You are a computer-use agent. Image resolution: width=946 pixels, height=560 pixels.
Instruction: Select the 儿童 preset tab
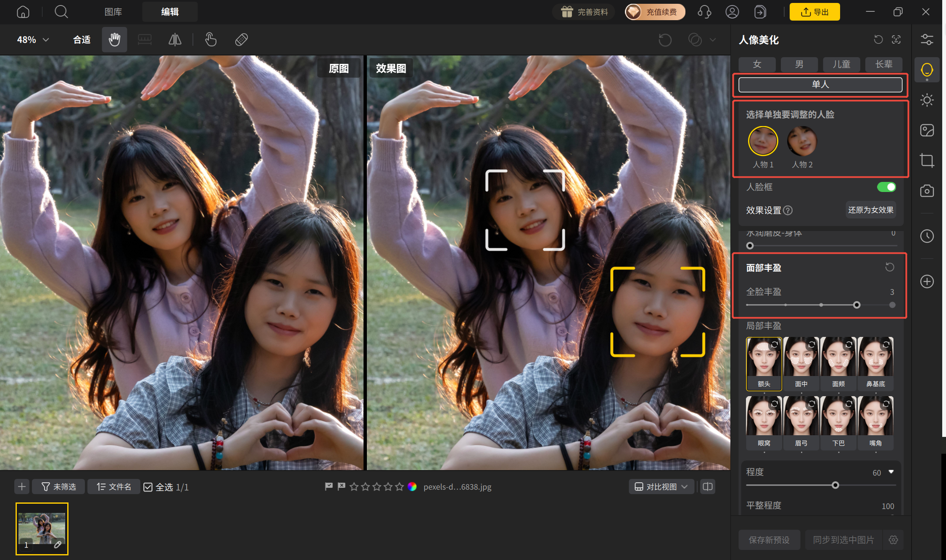841,64
